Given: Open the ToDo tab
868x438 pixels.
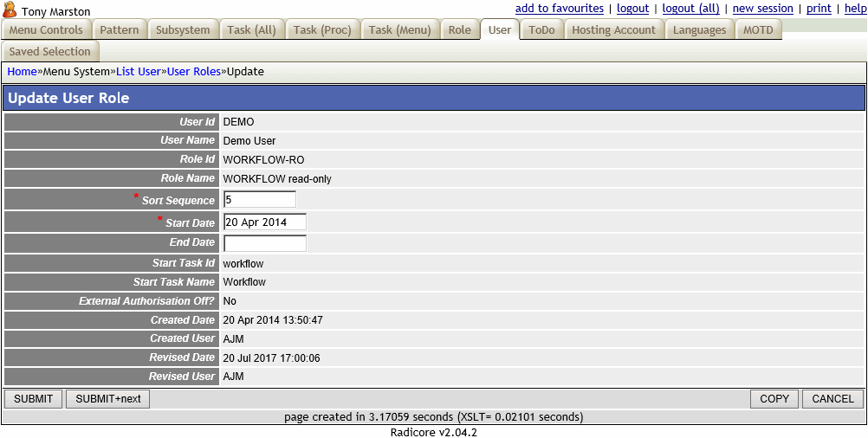Looking at the screenshot, I should [541, 30].
